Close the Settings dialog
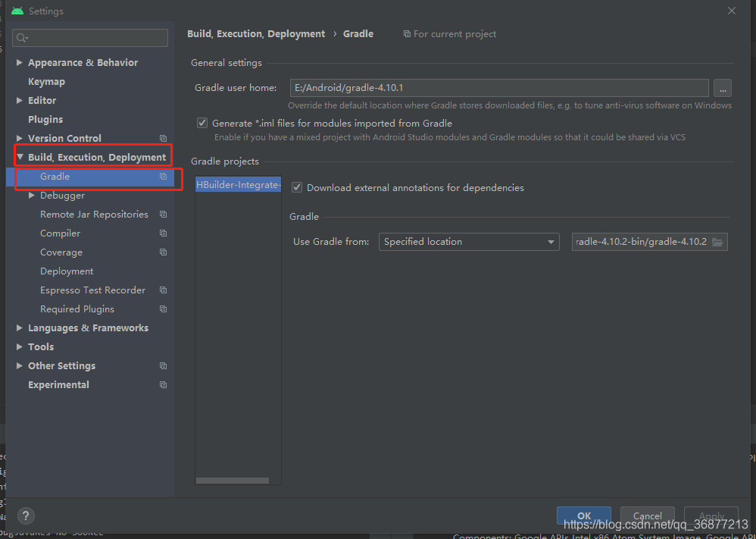The width and height of the screenshot is (756, 539). click(x=732, y=11)
